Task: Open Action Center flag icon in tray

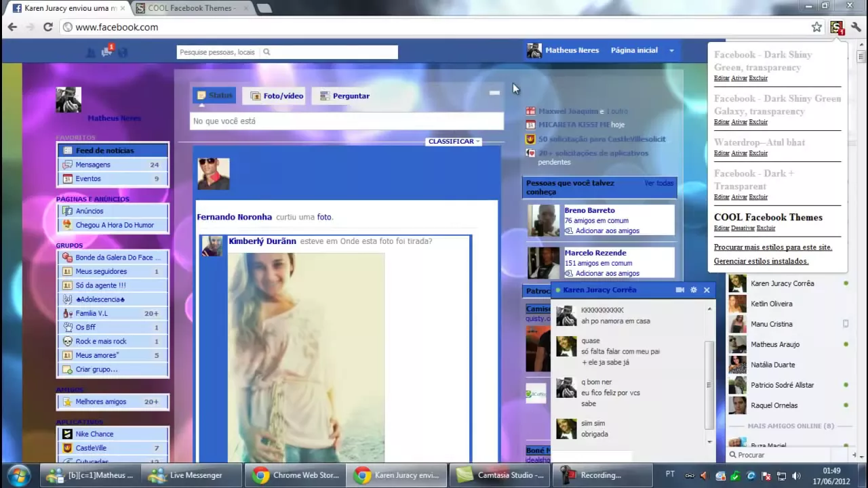Action: tap(766, 476)
